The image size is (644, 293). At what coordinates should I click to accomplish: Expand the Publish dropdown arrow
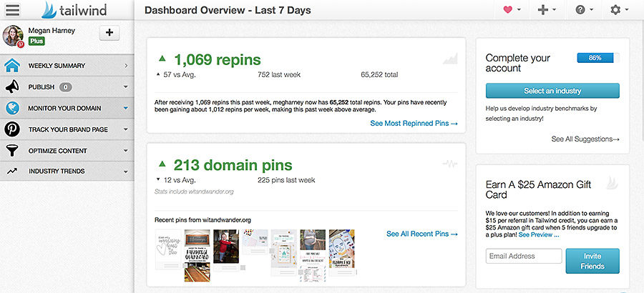pyautogui.click(x=126, y=87)
